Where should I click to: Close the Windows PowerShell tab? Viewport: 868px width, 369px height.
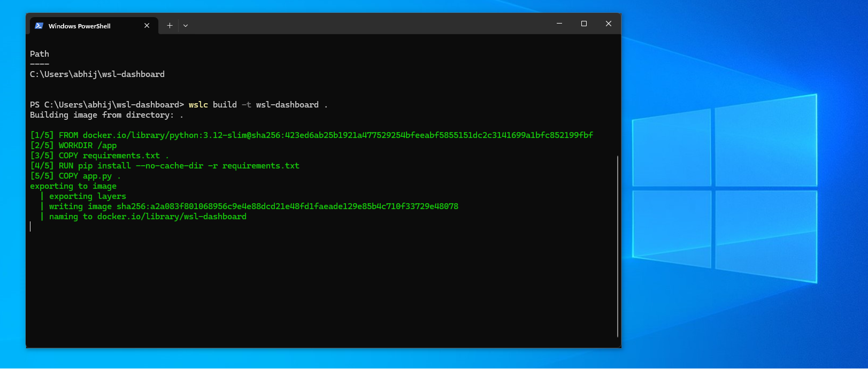coord(147,26)
